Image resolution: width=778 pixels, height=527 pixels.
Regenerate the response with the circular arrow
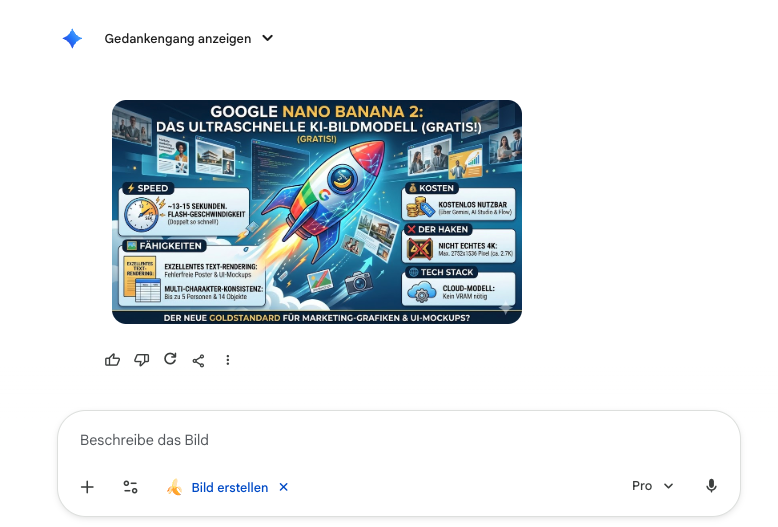click(x=170, y=359)
